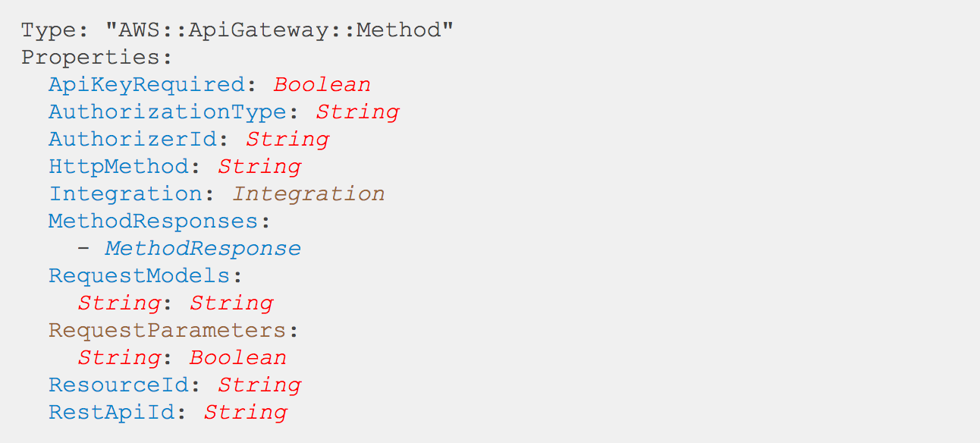Open the brown italic Integration type link
Screen dimensions: 980x443
click(308, 193)
